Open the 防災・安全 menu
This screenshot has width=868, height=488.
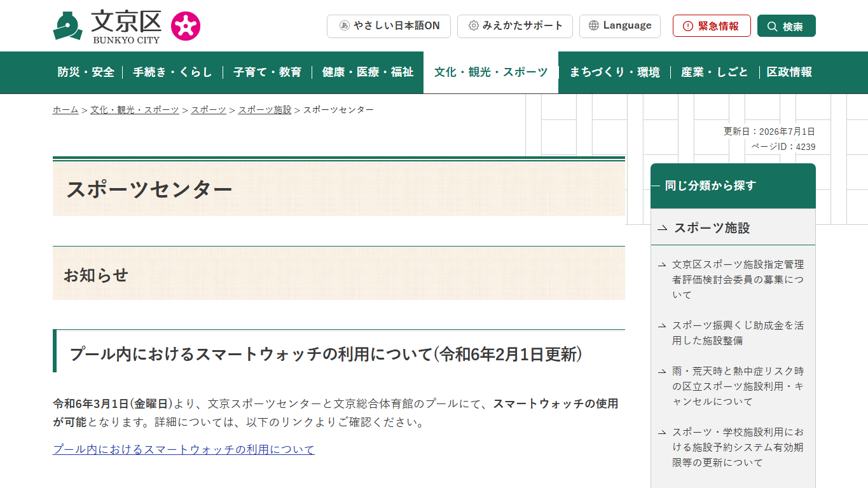[86, 72]
